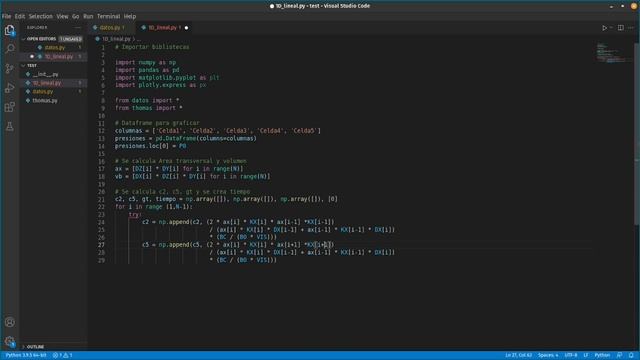The height and width of the screenshot is (360, 640).
Task: Open the feedback icon in the status bar
Action: 620,355
